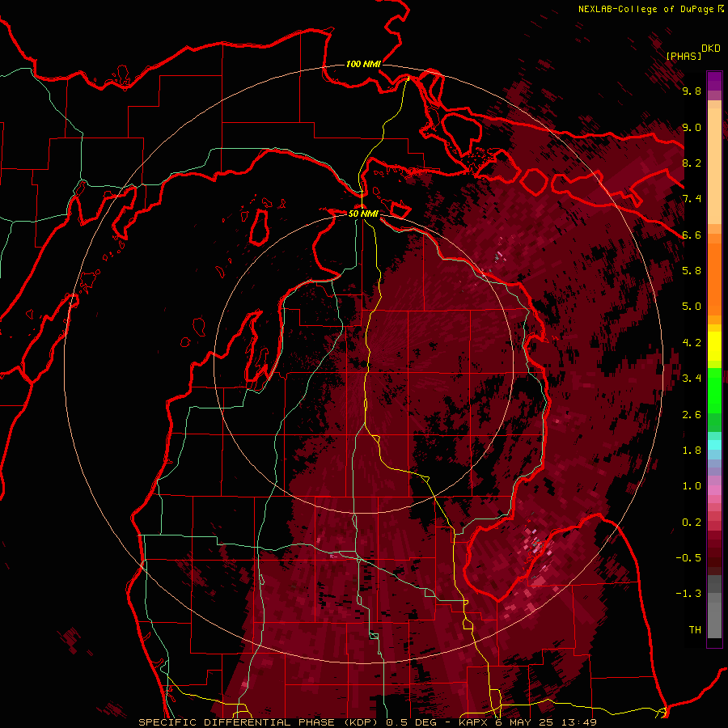
Task: Select the 9.0 scale label
Action: [692, 128]
